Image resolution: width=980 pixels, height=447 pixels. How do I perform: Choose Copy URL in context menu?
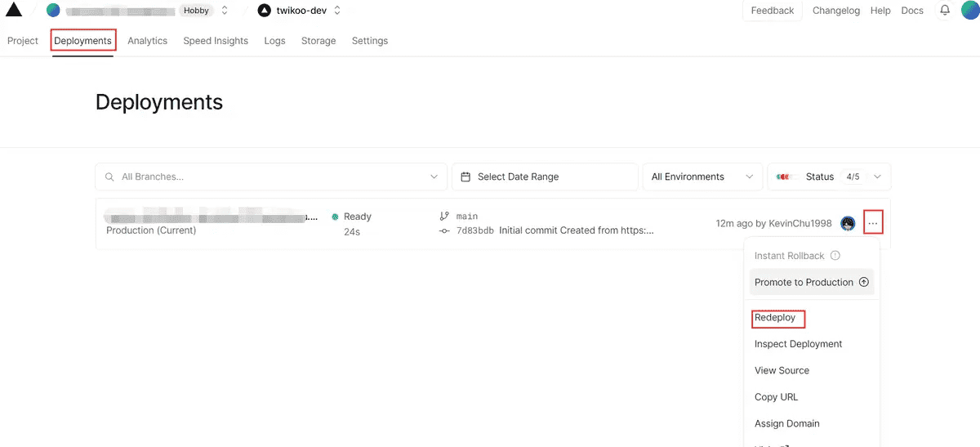776,397
